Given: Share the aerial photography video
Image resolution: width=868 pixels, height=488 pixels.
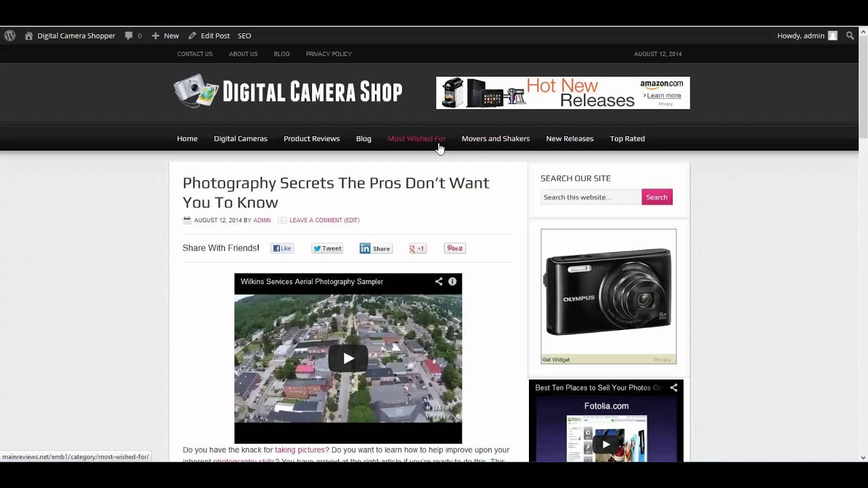Looking at the screenshot, I should 439,281.
